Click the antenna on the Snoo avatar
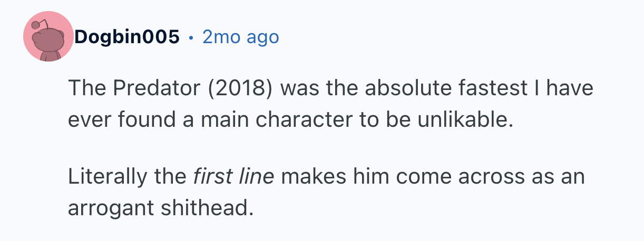 [x=36, y=25]
